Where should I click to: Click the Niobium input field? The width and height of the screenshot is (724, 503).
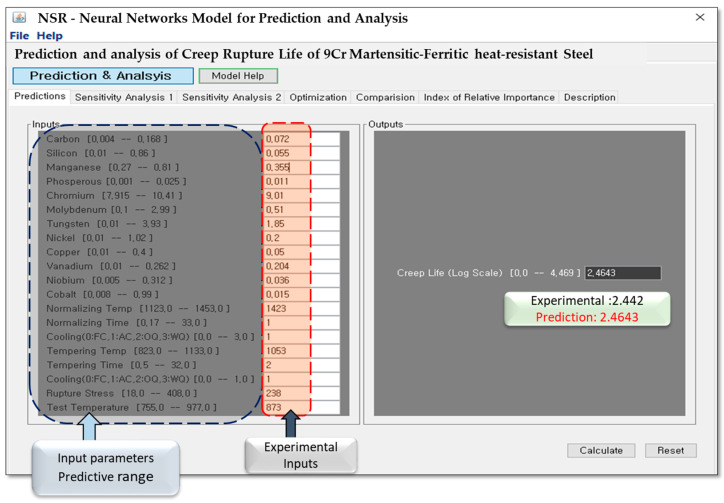point(302,280)
